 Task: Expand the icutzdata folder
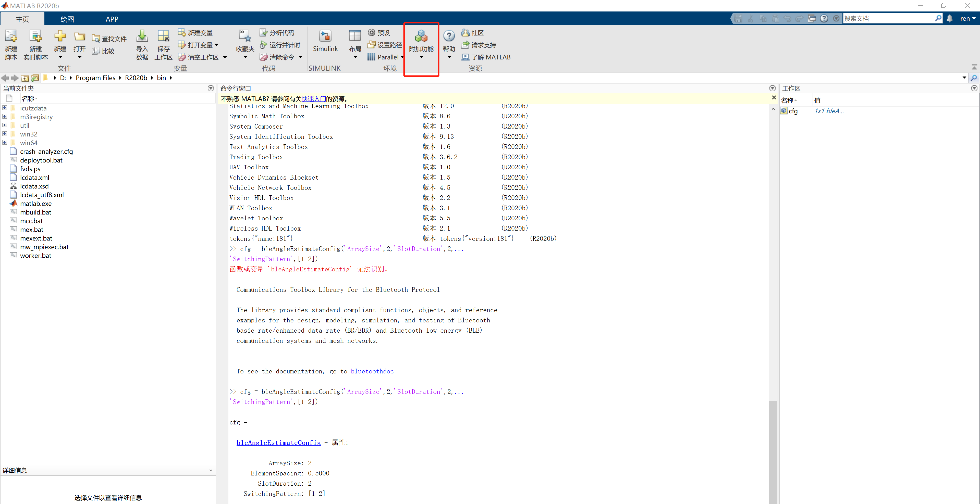[x=5, y=108]
